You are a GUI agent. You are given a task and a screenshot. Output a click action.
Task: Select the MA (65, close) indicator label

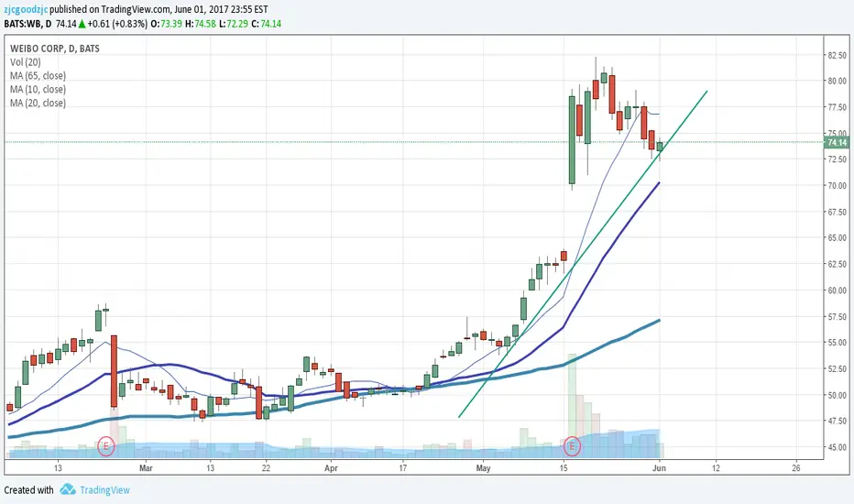(x=38, y=76)
